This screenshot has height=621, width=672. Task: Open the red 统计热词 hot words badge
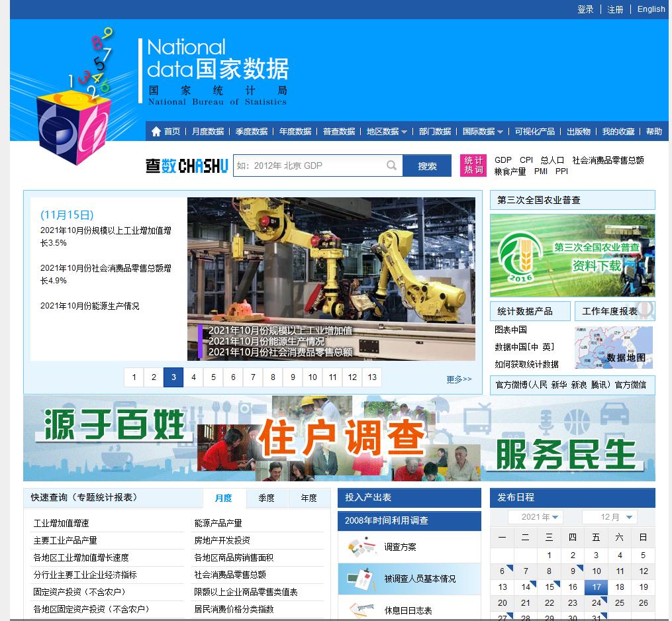click(473, 166)
